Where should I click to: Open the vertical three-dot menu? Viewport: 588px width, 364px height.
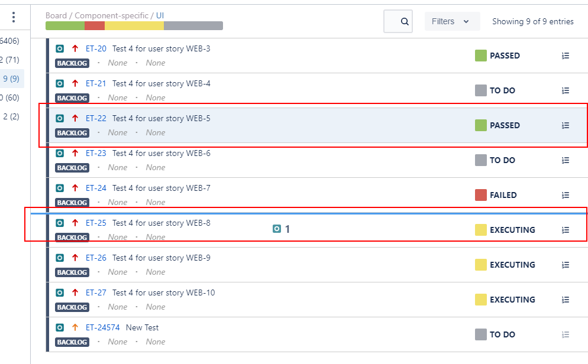tap(14, 17)
